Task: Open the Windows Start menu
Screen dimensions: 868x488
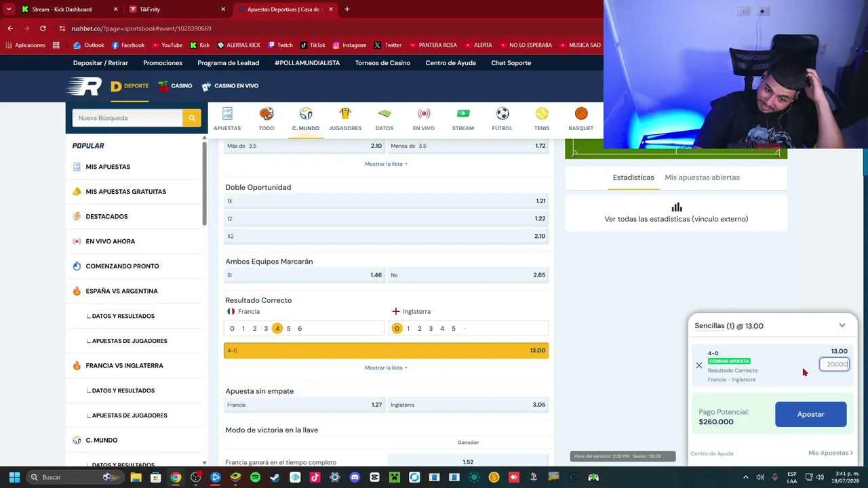Action: point(14,477)
